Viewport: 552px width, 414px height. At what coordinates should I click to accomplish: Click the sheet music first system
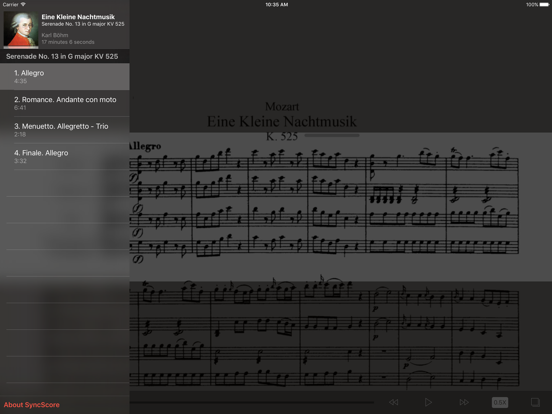click(x=324, y=206)
